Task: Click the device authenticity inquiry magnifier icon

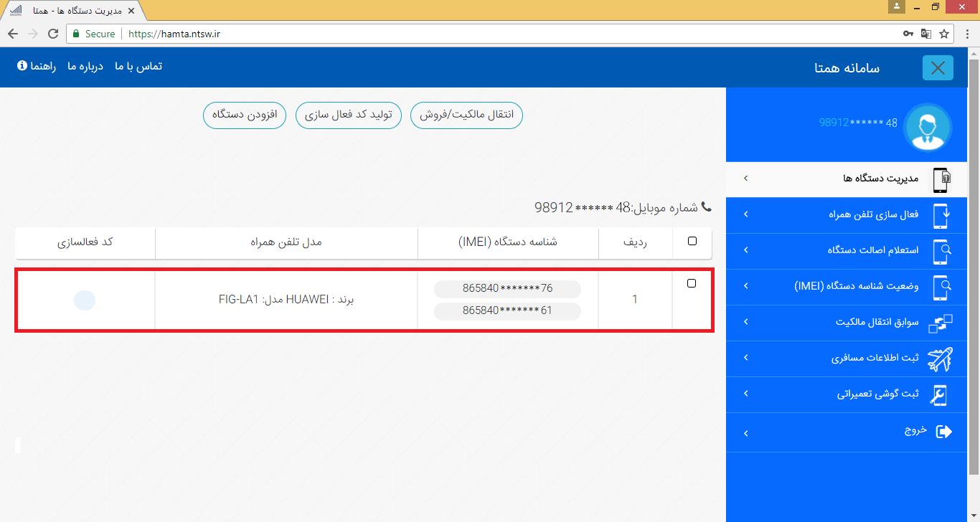Action: point(941,251)
